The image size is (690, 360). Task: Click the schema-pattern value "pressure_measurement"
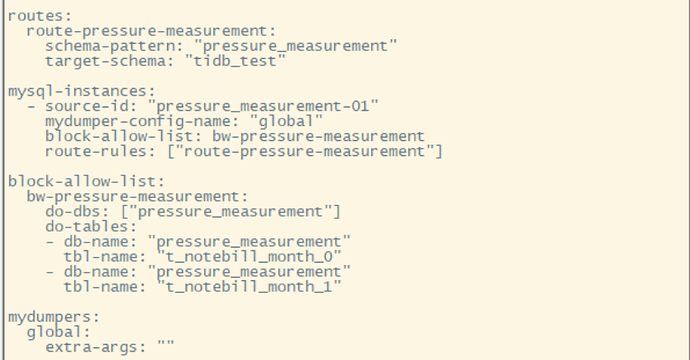tap(295, 46)
